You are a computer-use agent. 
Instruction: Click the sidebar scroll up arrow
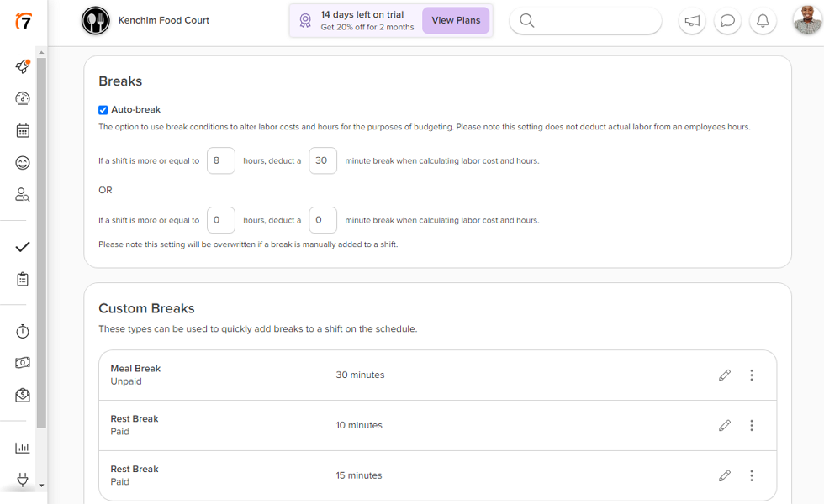(41, 52)
